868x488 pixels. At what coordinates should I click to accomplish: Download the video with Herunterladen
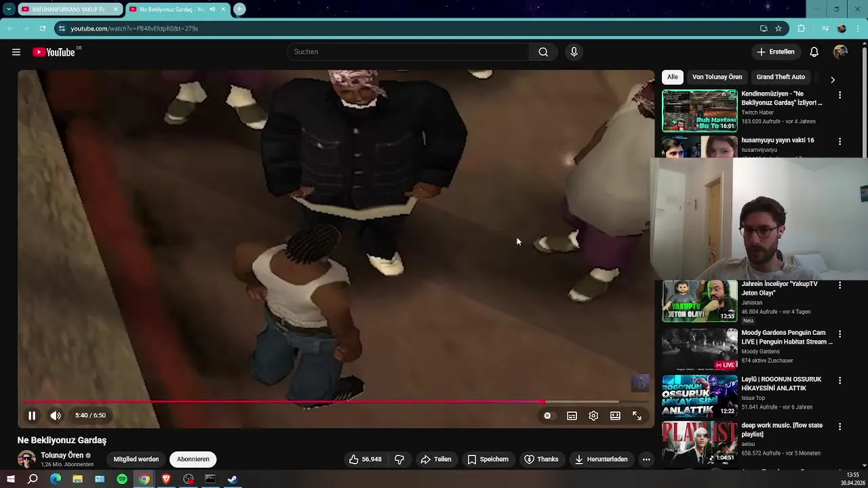click(x=601, y=459)
